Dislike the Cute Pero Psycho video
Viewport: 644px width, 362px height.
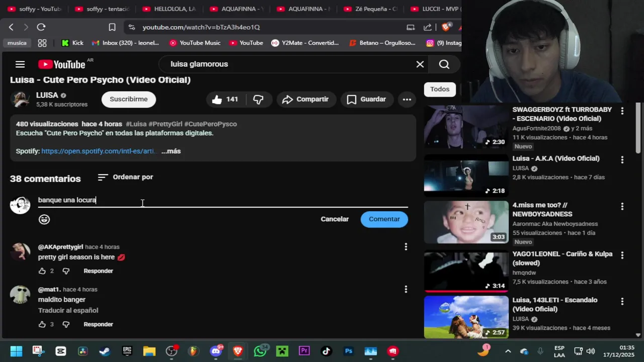(258, 99)
